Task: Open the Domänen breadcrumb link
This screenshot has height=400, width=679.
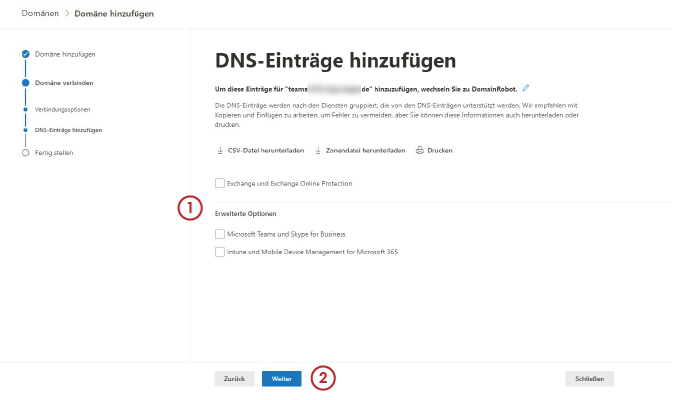Action: [40, 13]
